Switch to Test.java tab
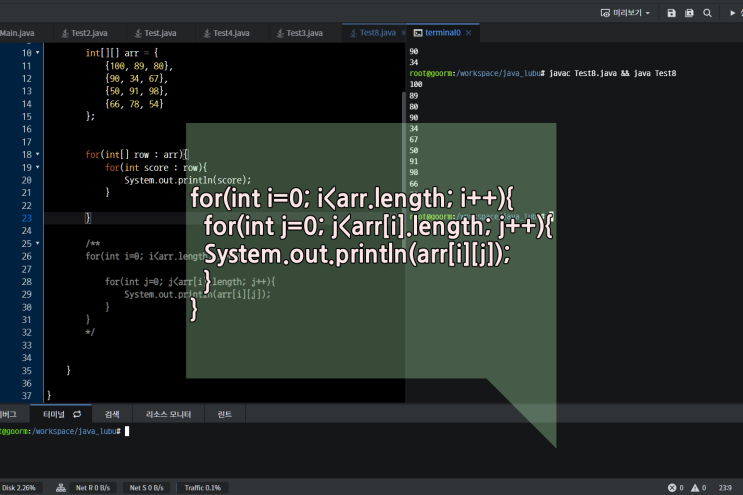Screen dimensions: 743x495 pyautogui.click(x=160, y=33)
